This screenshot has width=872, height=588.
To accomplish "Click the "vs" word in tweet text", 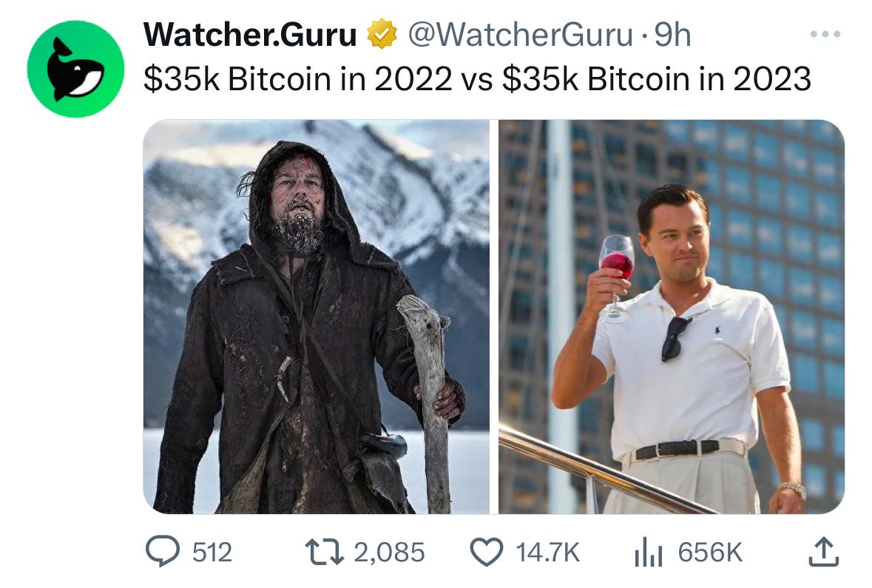I will tap(476, 80).
